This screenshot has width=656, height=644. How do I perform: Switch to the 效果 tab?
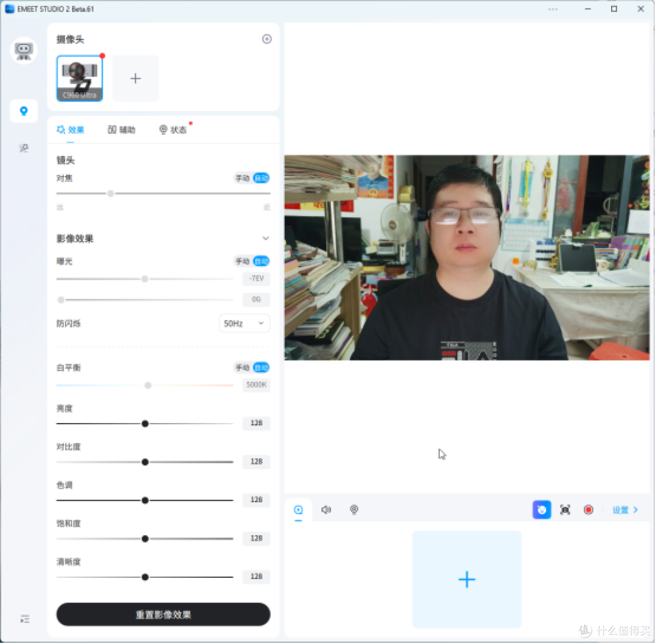70,130
